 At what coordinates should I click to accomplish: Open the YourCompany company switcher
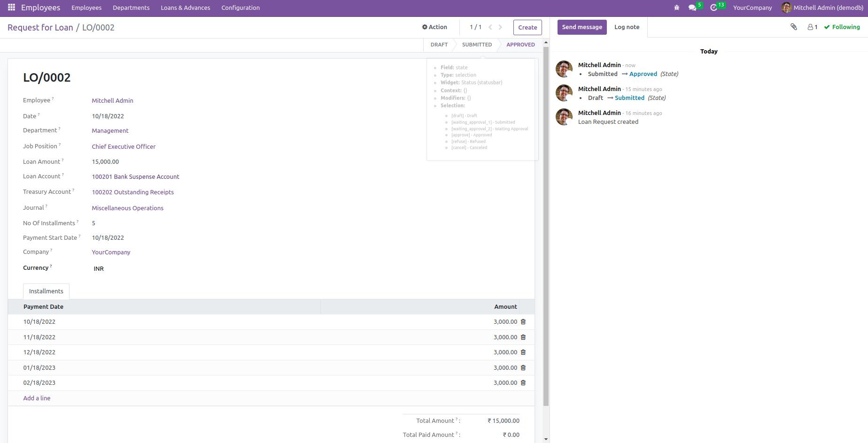point(752,8)
